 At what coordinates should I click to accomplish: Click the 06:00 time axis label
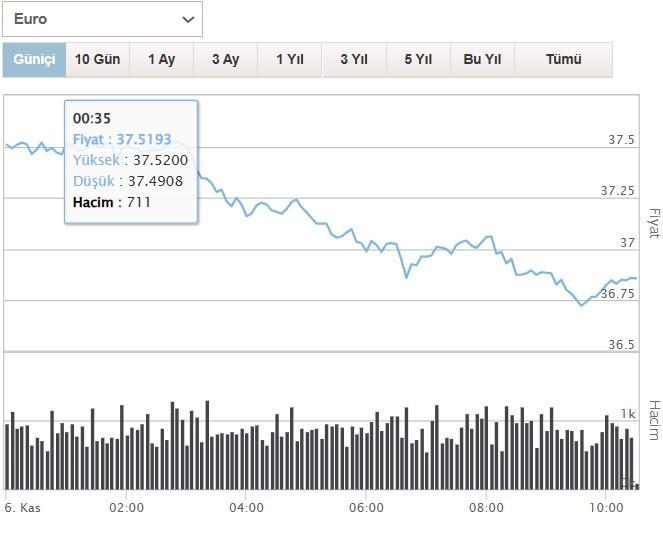pyautogui.click(x=367, y=507)
